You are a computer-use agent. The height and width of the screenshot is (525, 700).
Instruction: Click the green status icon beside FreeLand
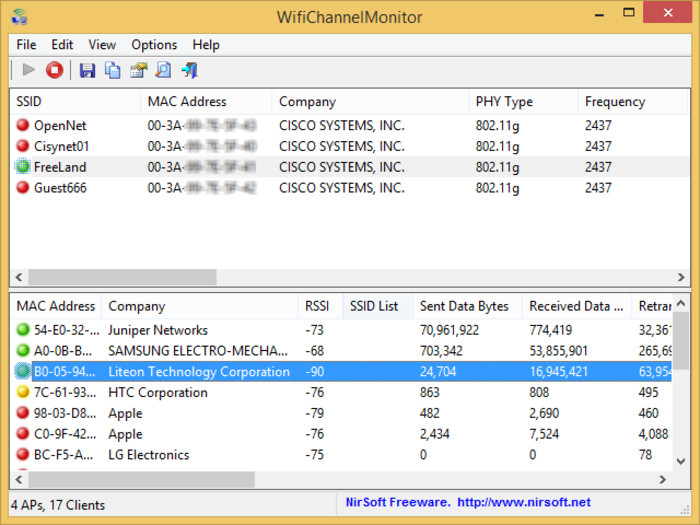[x=22, y=167]
